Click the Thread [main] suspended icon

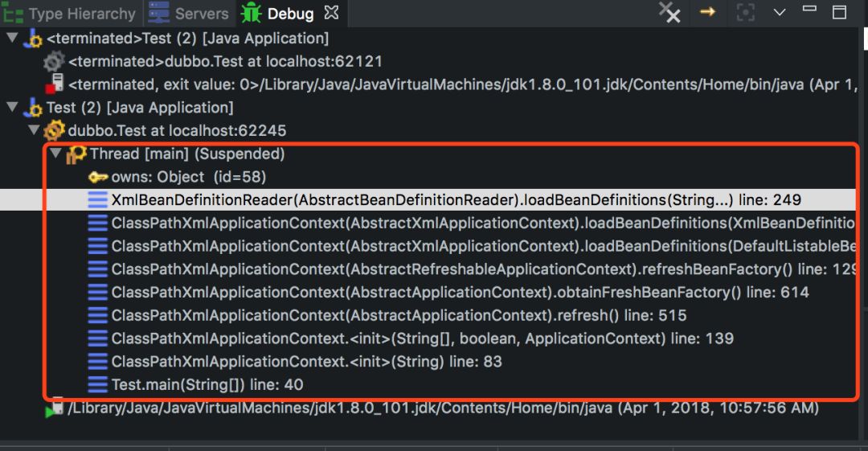tap(76, 154)
